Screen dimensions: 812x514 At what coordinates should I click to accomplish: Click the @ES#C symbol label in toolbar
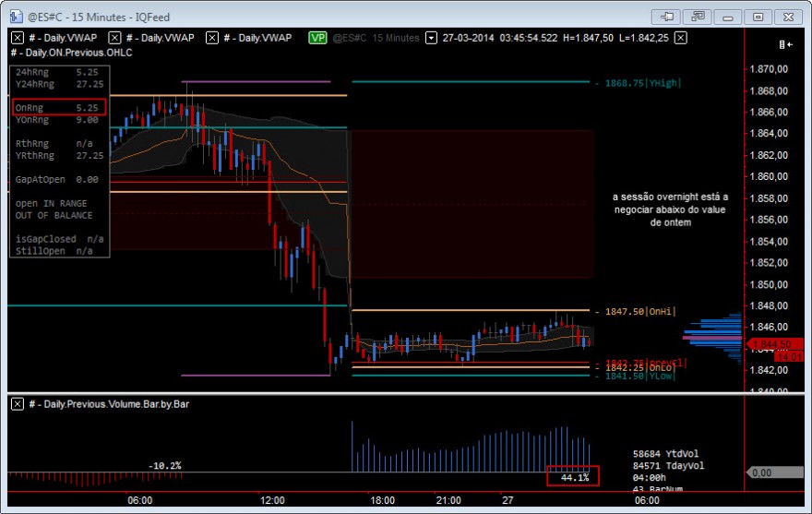pyautogui.click(x=349, y=38)
